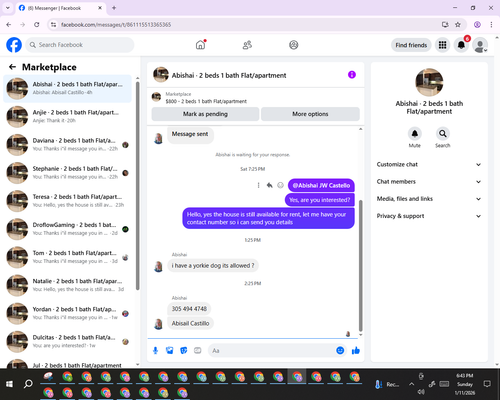Image resolution: width=500 pixels, height=400 pixels.
Task: Go back using the Marketplace back arrow
Action: [12, 67]
